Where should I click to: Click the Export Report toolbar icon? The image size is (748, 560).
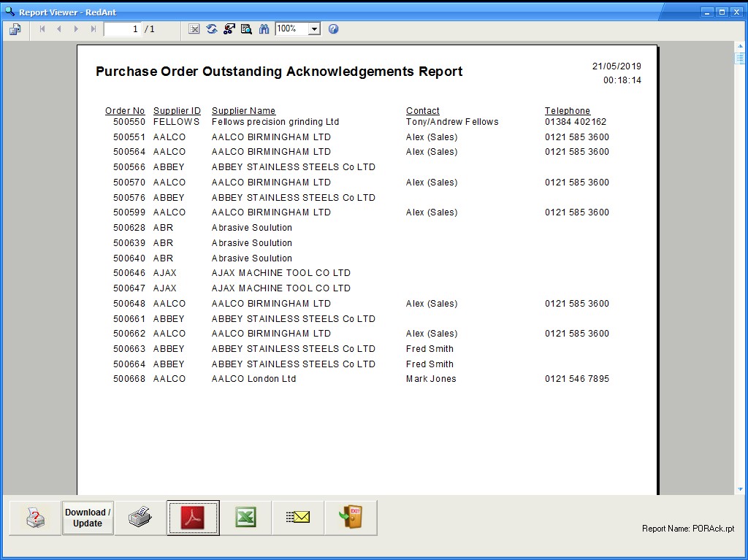(x=15, y=29)
